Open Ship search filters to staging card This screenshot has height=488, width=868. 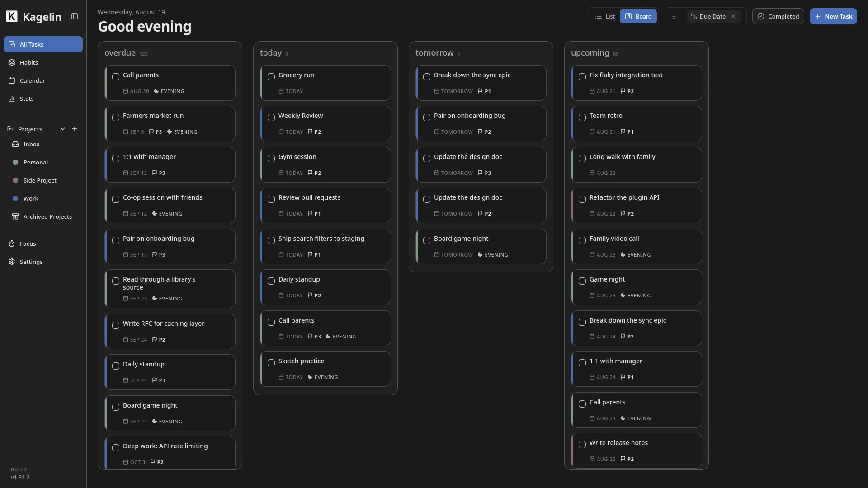coord(325,247)
